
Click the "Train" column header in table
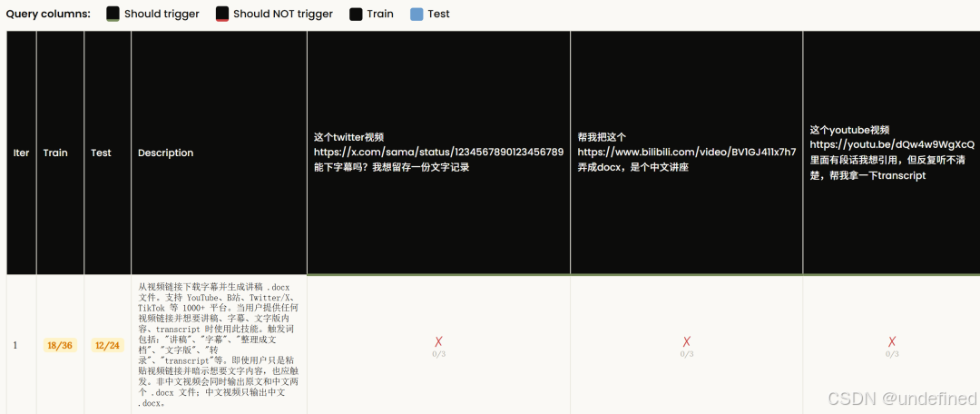point(60,153)
